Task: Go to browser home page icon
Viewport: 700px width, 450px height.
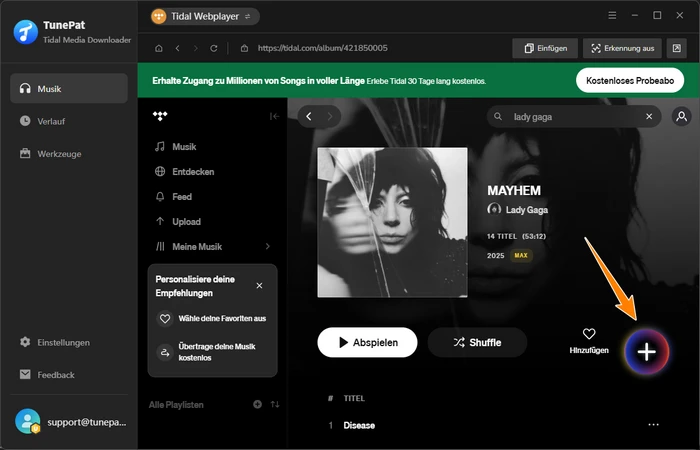Action: [x=158, y=48]
